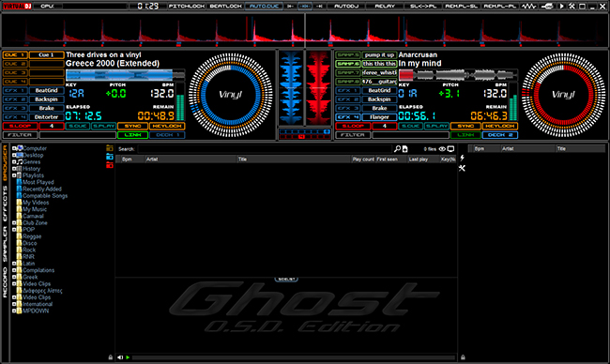
Task: Click the VirtualDJ logo in the top bar
Action: tap(18, 6)
